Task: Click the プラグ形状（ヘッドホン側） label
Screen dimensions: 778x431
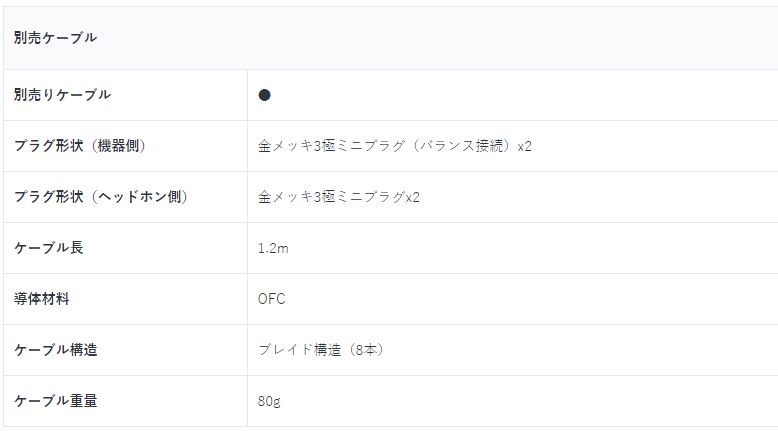Action: click(101, 197)
